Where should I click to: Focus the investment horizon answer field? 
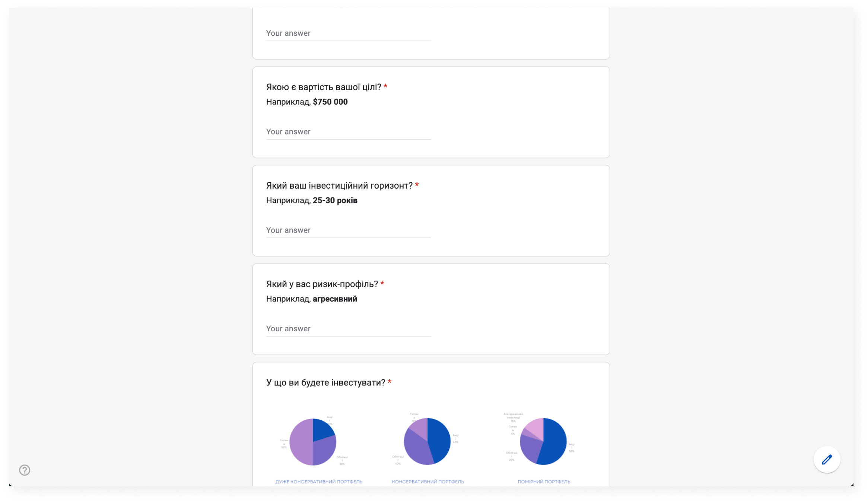pyautogui.click(x=348, y=230)
